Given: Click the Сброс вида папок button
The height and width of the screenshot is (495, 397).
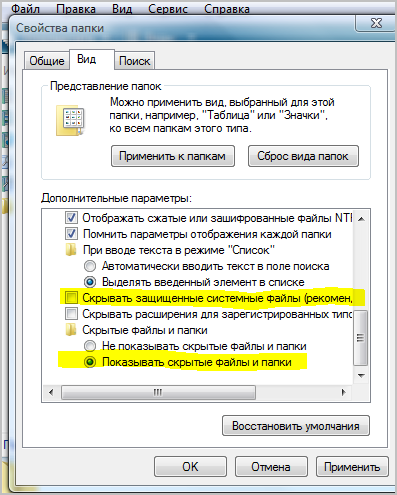Looking at the screenshot, I should point(303,156).
